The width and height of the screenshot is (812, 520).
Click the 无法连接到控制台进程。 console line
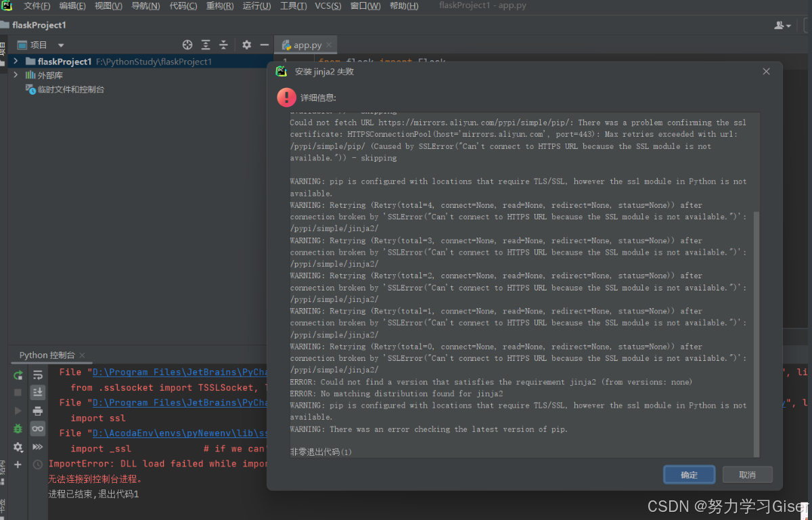point(95,479)
